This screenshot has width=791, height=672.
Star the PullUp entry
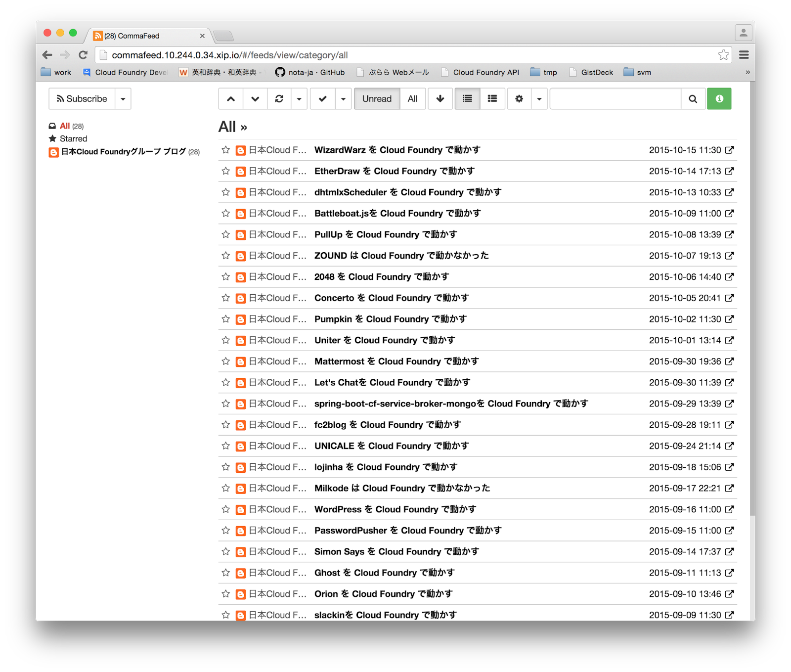[226, 234]
